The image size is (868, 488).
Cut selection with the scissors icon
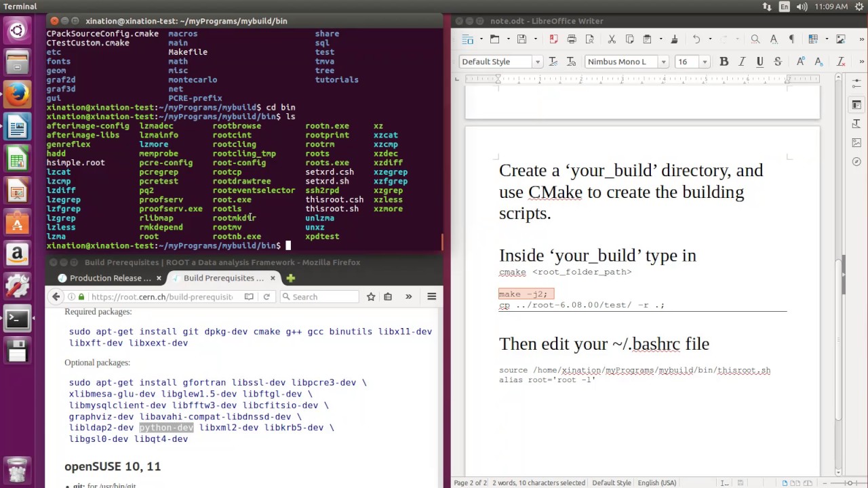[612, 39]
